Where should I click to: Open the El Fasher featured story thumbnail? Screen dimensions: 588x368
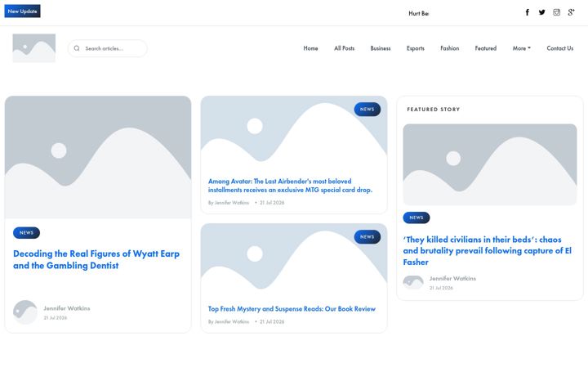(x=490, y=164)
